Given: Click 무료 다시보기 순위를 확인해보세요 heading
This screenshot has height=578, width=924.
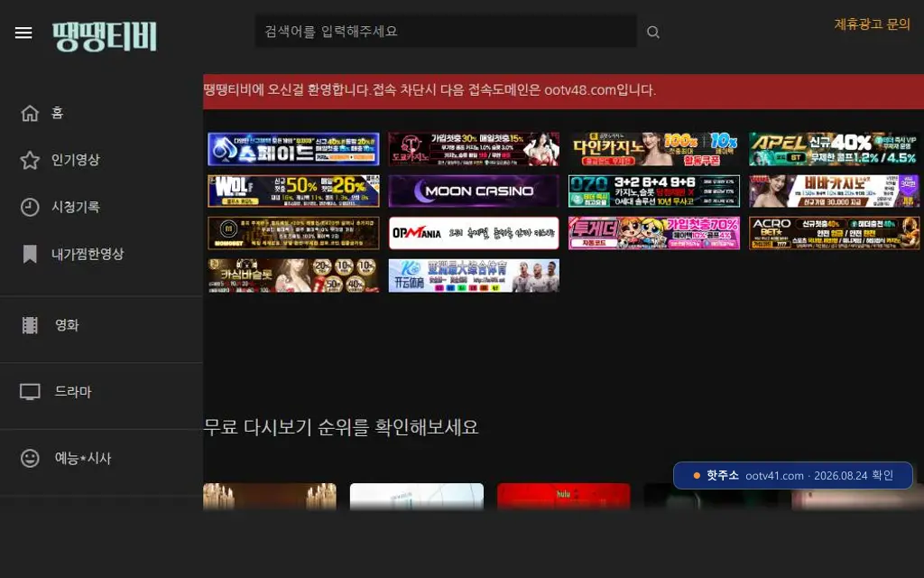Looking at the screenshot, I should (x=341, y=427).
